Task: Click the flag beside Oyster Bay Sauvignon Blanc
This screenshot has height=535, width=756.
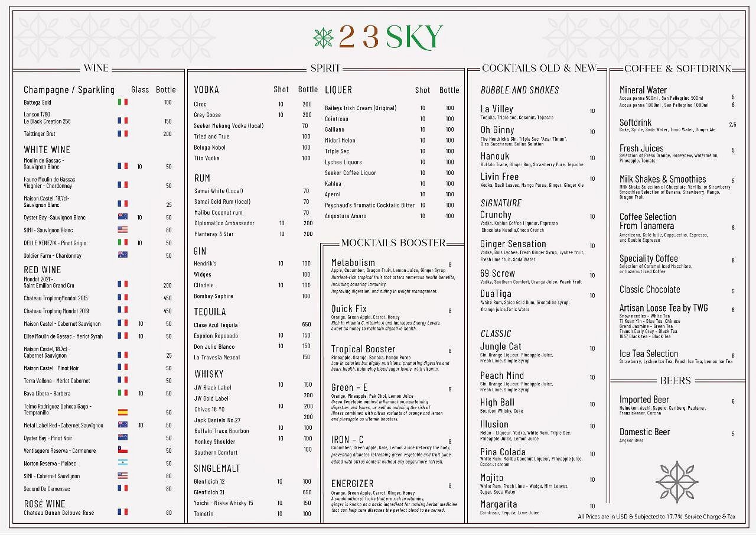Action: [x=122, y=217]
